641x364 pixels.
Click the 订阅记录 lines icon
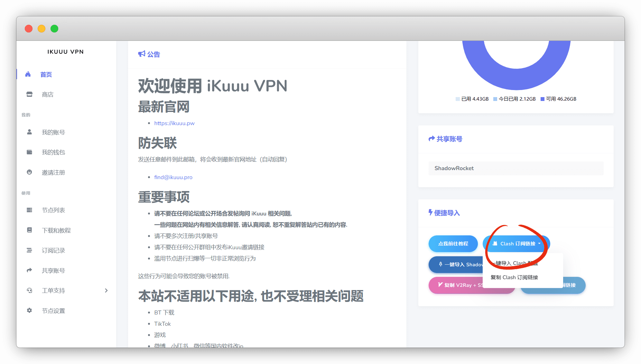[29, 250]
